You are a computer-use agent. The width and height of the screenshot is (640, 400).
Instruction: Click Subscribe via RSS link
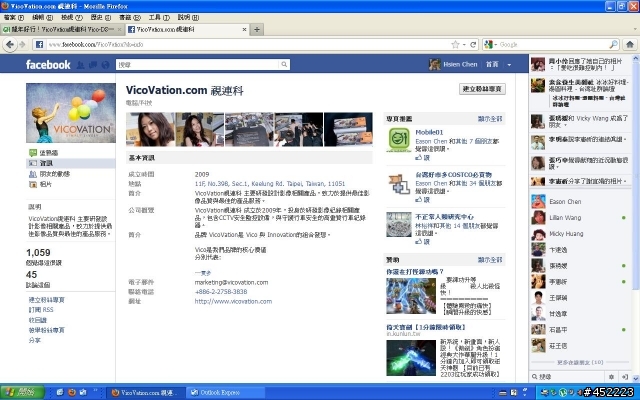click(x=41, y=310)
